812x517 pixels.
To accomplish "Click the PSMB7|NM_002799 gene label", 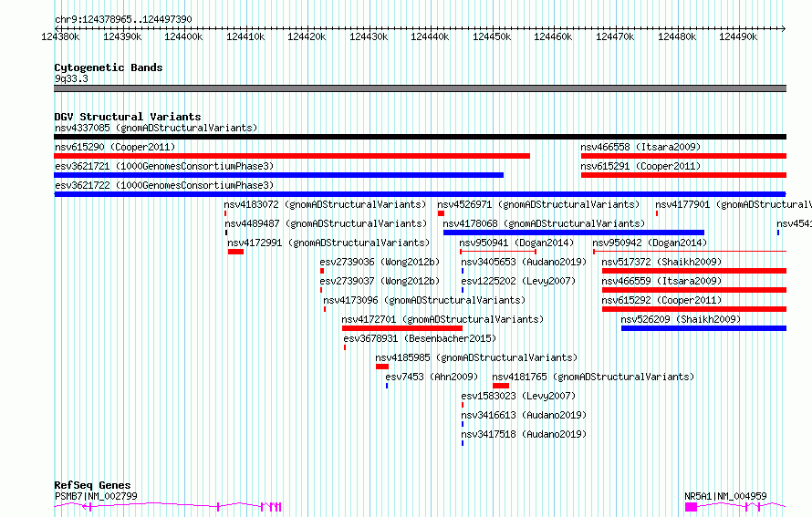I will pyautogui.click(x=96, y=496).
